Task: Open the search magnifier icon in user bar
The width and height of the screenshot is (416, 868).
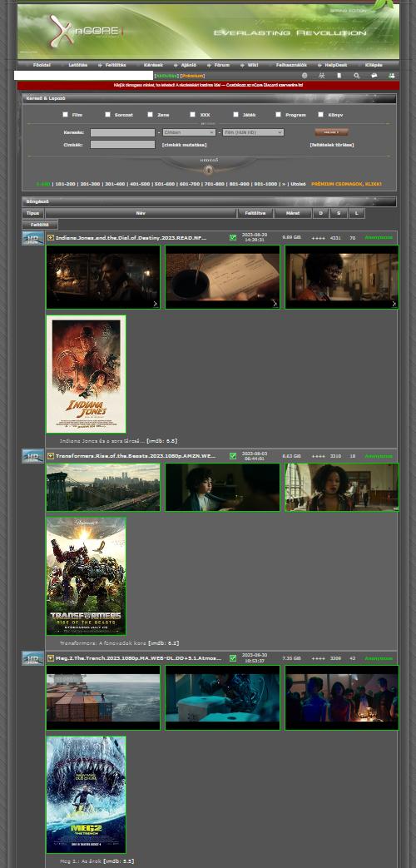Action: (357, 76)
